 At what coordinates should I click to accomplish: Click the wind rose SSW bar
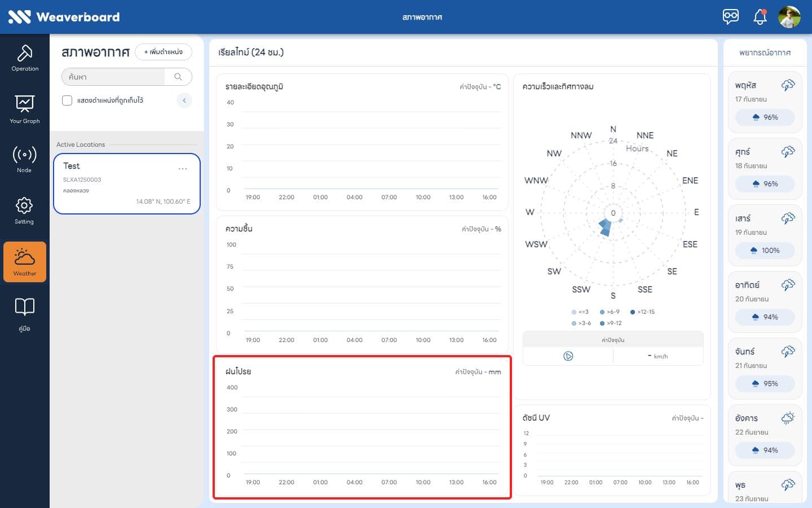pos(605,228)
